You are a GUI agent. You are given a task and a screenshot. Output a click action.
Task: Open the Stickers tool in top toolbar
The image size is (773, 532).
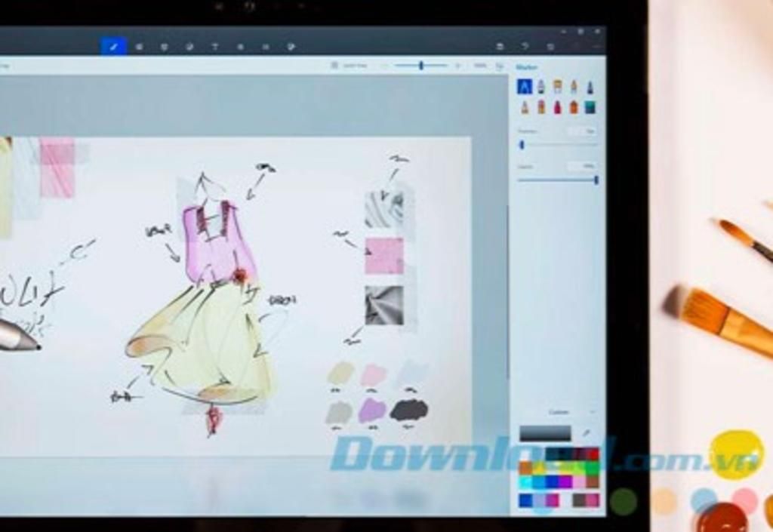[189, 47]
